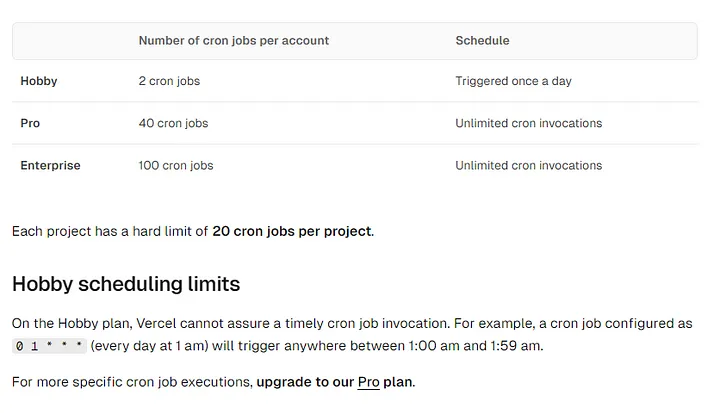Click "Unlimited cron invocations" in the Pro row
Screen dimensions: 720x413
tap(528, 123)
